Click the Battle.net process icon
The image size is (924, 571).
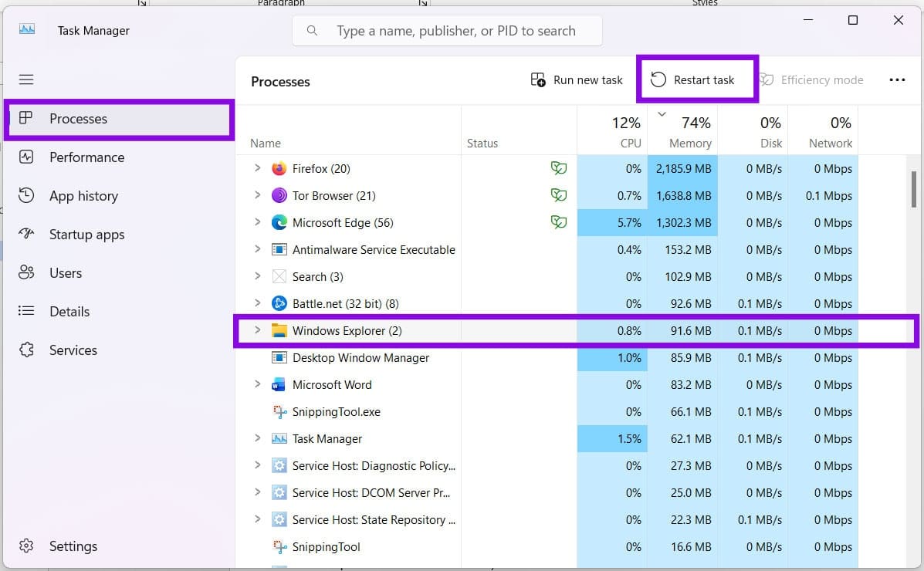[x=279, y=304]
